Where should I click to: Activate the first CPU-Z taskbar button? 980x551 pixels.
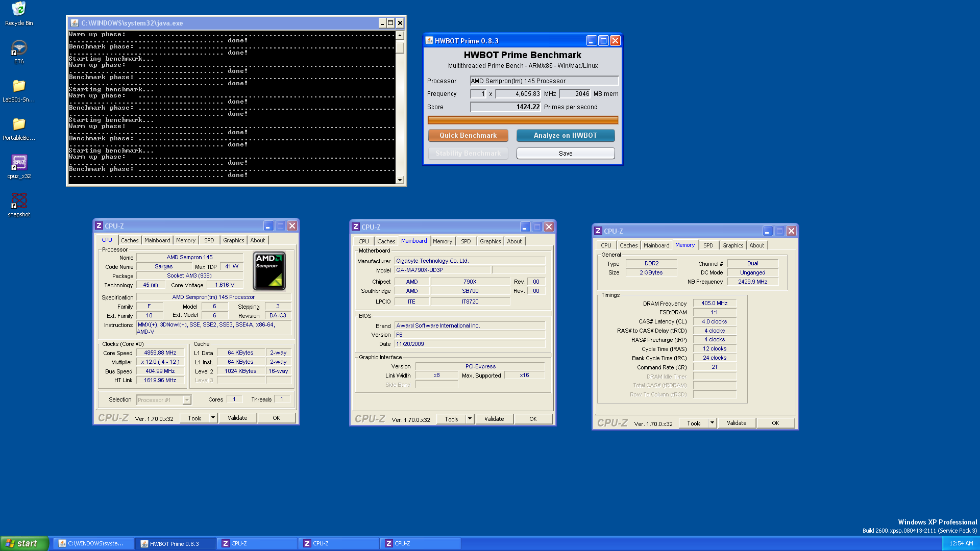point(257,543)
